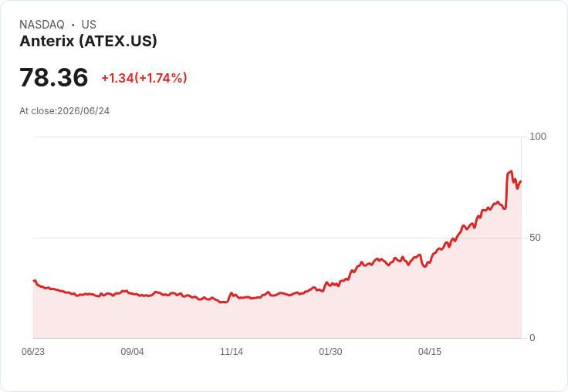Select the US market label
This screenshot has height=392, width=568.
coord(89,25)
